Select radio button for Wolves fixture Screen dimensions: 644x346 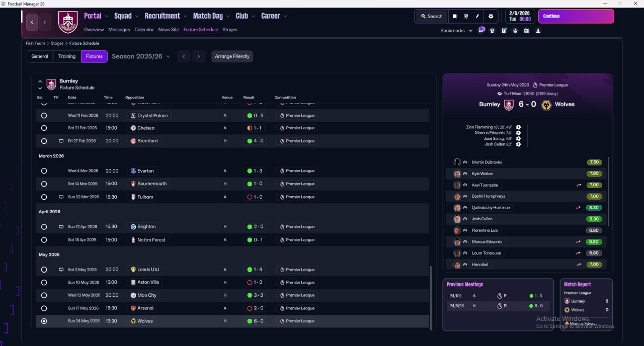44,321
